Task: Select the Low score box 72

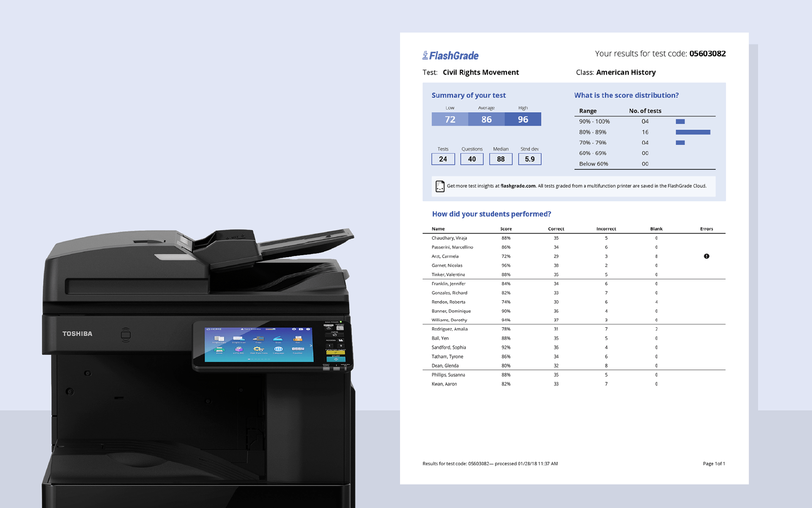Action: coord(450,119)
